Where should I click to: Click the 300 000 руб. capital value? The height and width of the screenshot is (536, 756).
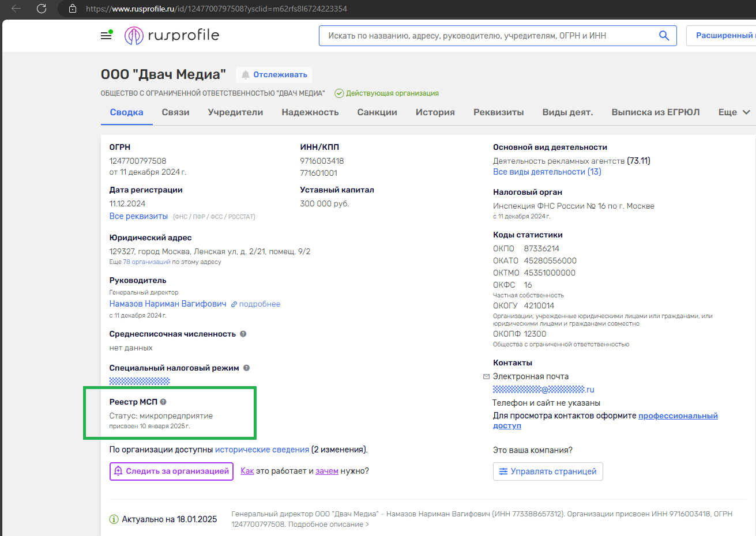click(x=325, y=203)
